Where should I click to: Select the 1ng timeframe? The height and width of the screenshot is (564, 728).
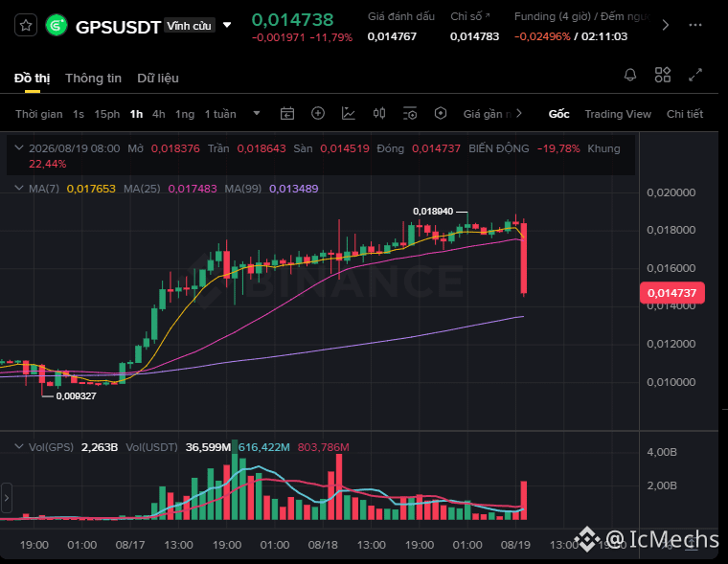(x=185, y=114)
